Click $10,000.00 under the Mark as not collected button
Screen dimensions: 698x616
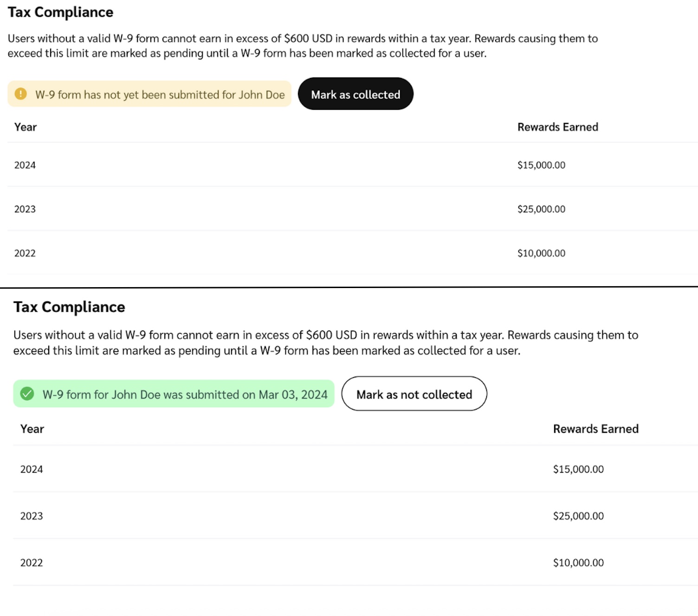pyautogui.click(x=578, y=563)
